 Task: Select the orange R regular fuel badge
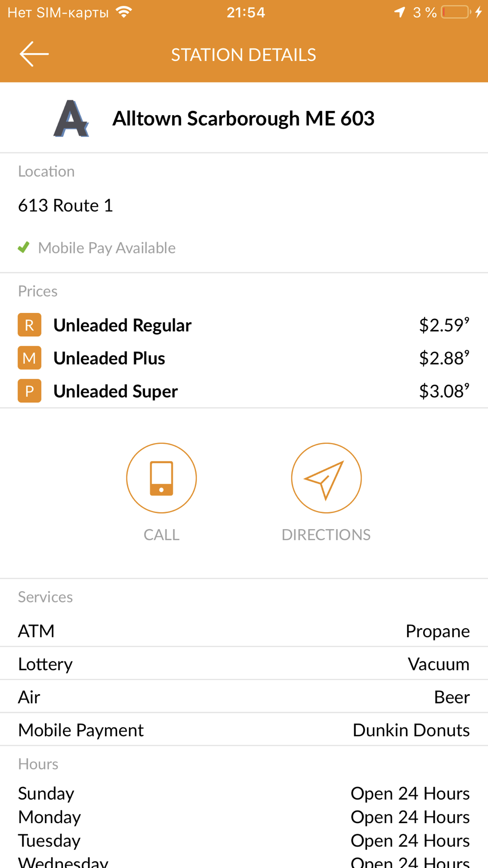[x=29, y=325]
